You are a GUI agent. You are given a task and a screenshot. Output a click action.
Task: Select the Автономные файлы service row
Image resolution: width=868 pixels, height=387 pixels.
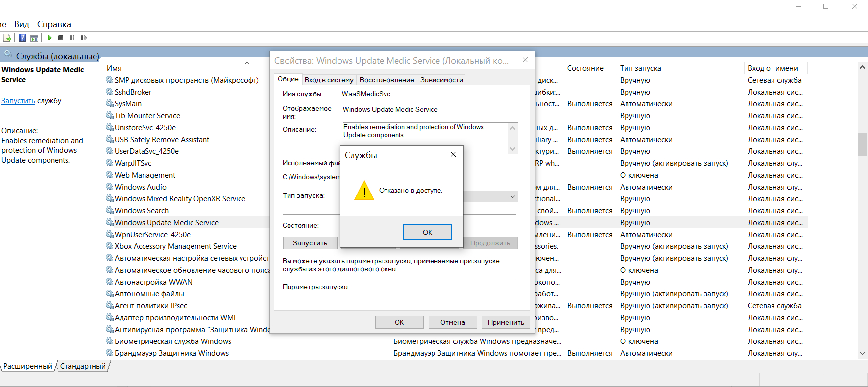point(149,293)
